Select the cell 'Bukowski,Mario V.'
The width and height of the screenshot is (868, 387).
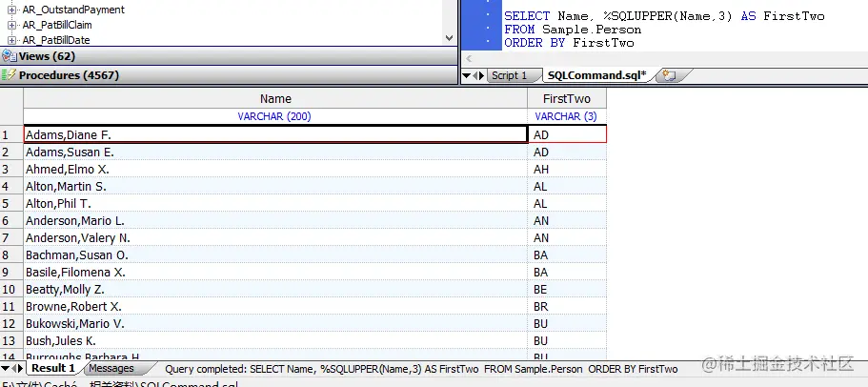click(x=275, y=324)
